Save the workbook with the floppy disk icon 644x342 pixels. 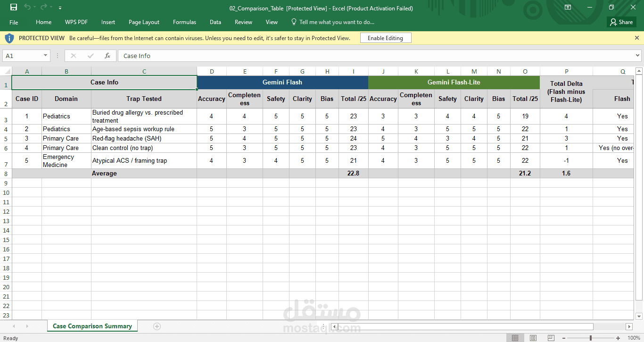[x=14, y=8]
